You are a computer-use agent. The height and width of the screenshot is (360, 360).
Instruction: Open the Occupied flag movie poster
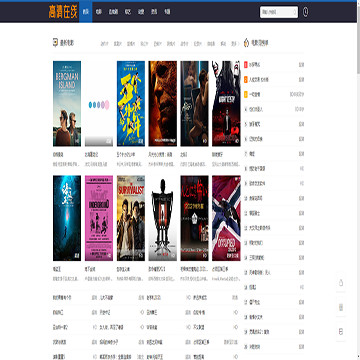point(226,218)
